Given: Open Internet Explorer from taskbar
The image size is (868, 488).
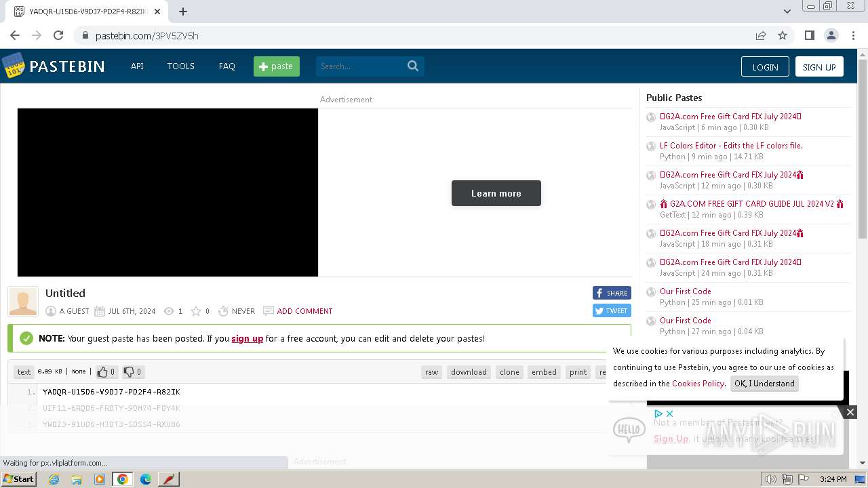Looking at the screenshot, I should (x=54, y=479).
